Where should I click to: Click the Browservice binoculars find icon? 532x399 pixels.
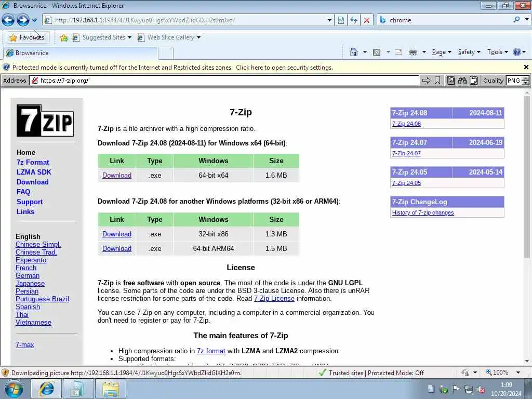[x=462, y=81]
